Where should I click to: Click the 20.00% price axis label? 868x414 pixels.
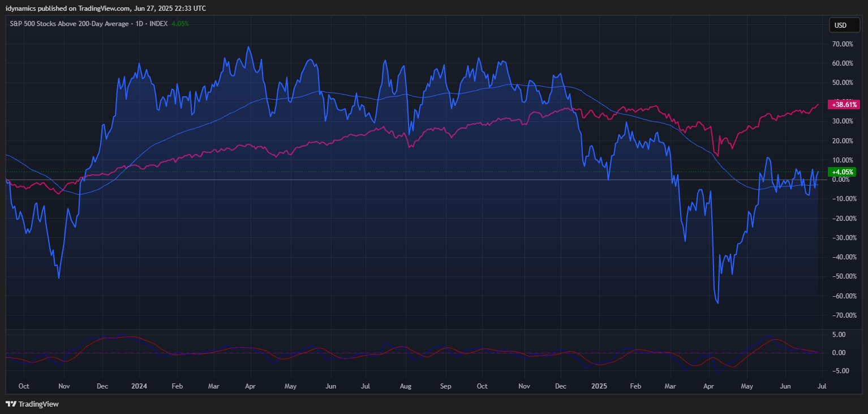(843, 141)
